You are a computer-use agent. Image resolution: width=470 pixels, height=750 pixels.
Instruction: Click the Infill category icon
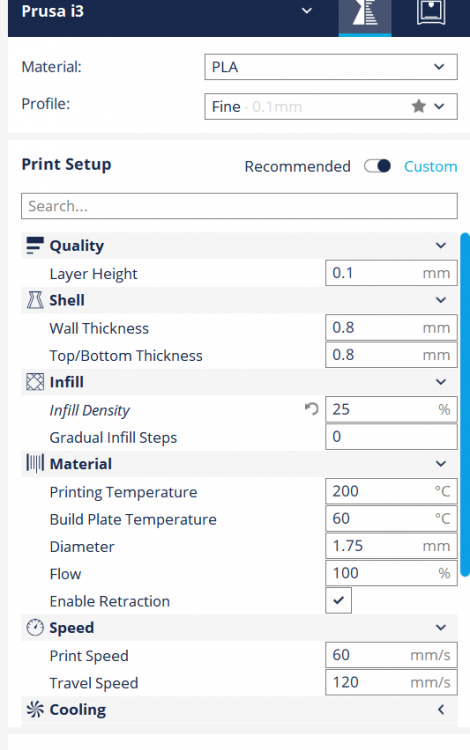[x=35, y=382]
